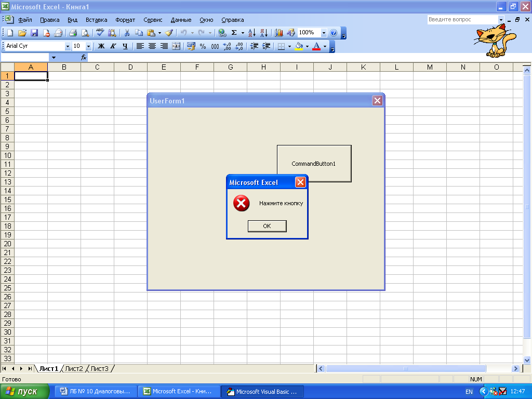Select row 28 header
This screenshot has width=532, height=399.
tap(7, 314)
